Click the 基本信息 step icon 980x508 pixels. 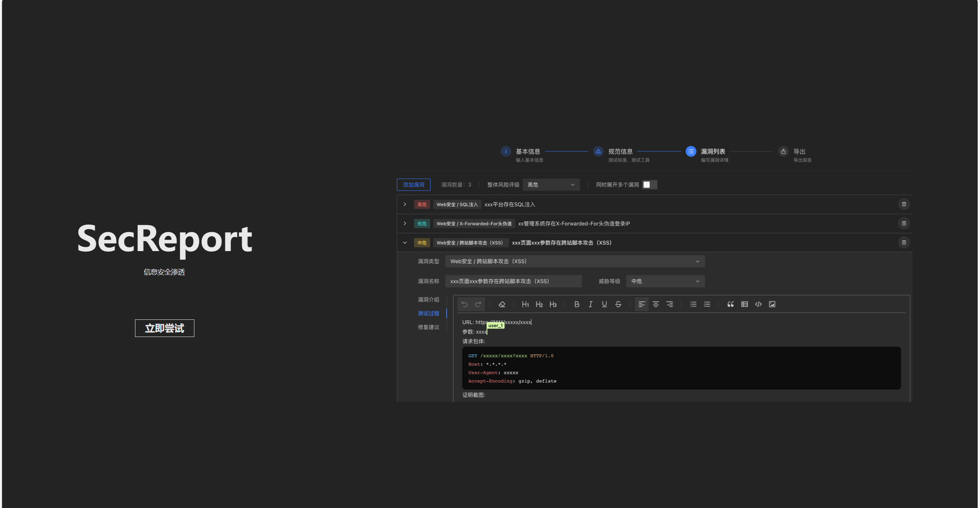pyautogui.click(x=506, y=152)
